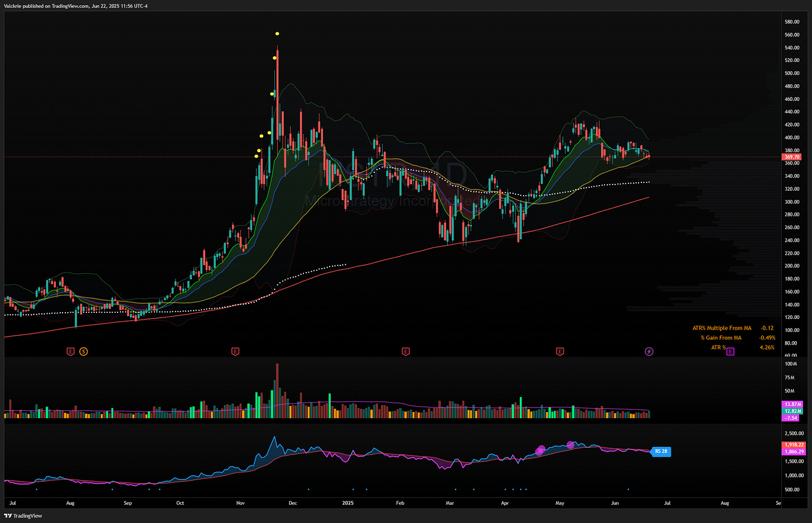Click the 'ATR% Multiple From MA' text
Image resolution: width=812 pixels, height=523 pixels.
[722, 328]
